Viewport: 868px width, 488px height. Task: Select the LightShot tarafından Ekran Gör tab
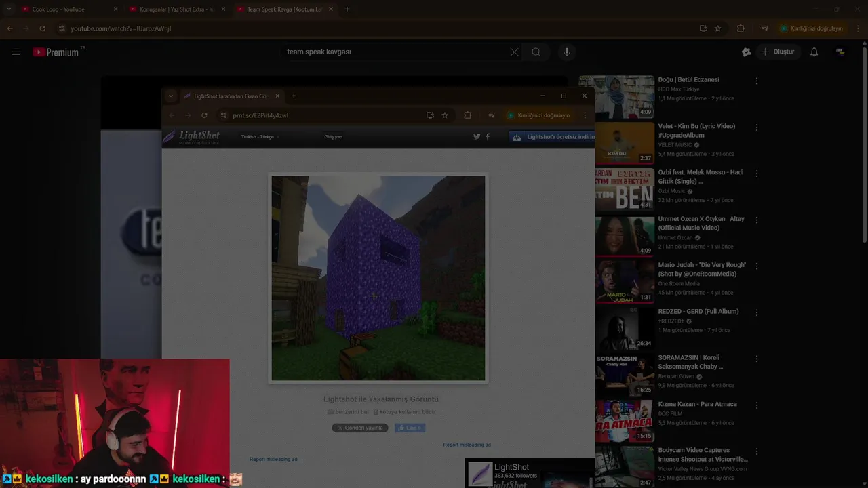point(231,96)
